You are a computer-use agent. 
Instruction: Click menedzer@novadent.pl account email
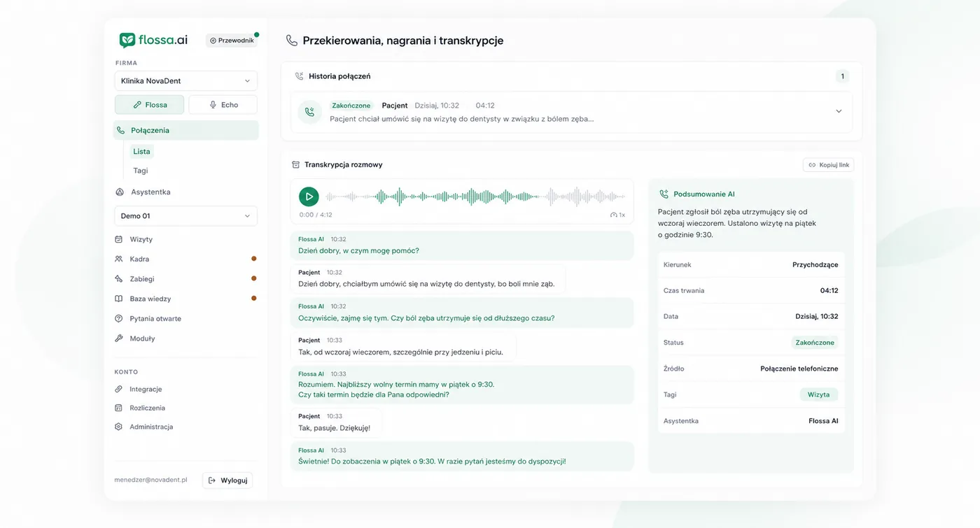point(150,480)
